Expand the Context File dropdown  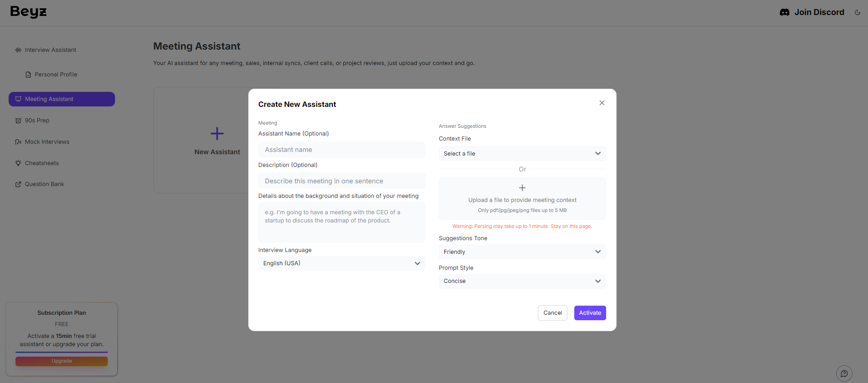522,154
